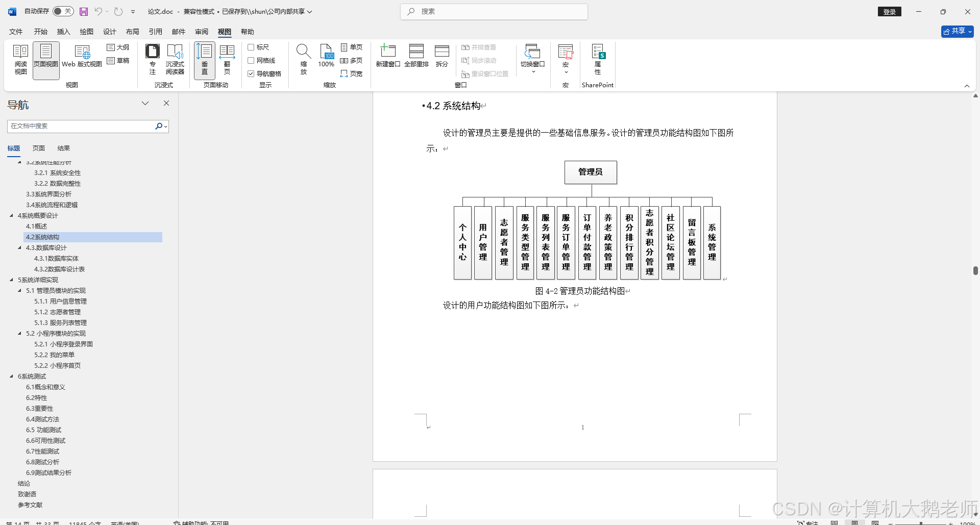Jump to 5.1.2 志愿者管理 heading

pyautogui.click(x=57, y=312)
